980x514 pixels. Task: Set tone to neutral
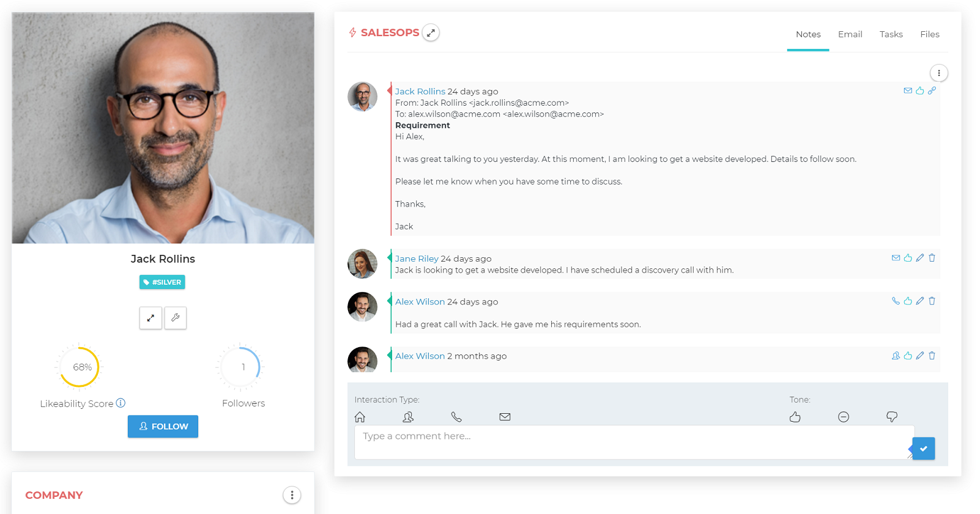coord(844,417)
